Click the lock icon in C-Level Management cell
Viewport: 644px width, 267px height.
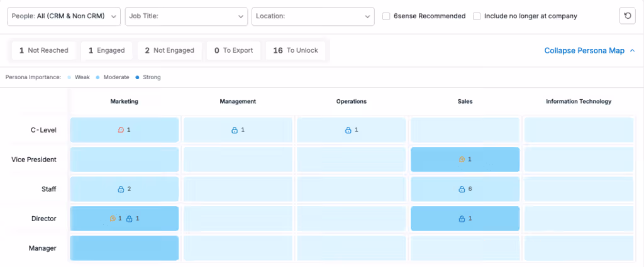coord(235,130)
